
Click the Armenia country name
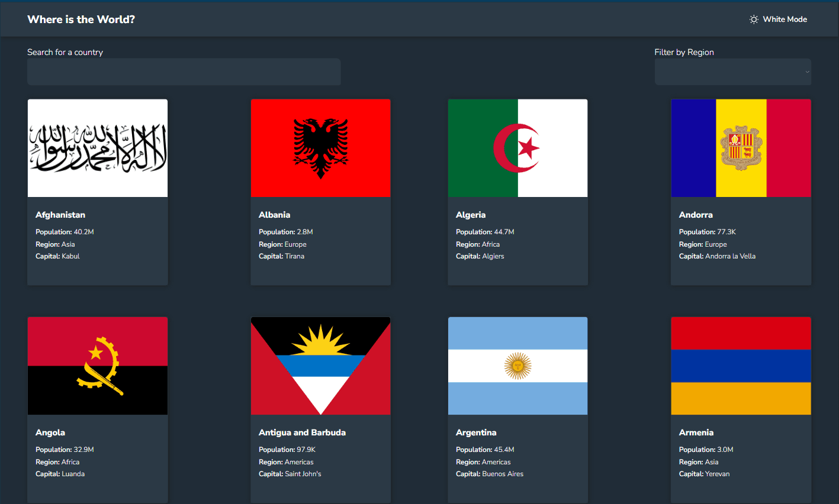[696, 432]
